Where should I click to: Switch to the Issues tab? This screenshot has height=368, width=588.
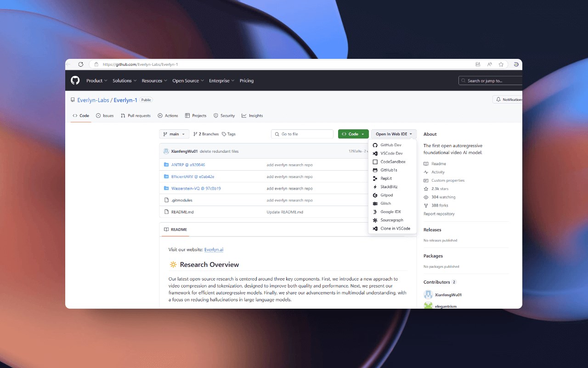coord(105,115)
